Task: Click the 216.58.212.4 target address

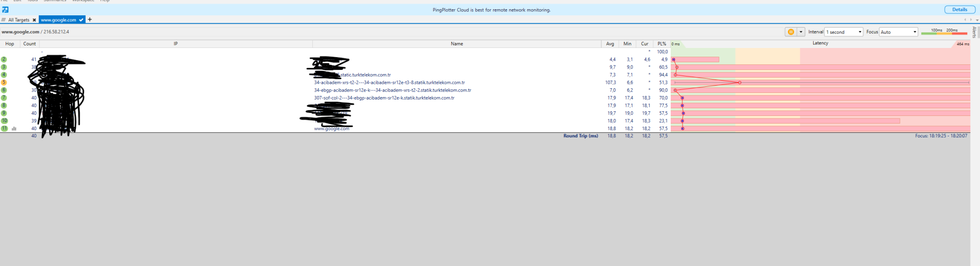Action: click(x=56, y=32)
